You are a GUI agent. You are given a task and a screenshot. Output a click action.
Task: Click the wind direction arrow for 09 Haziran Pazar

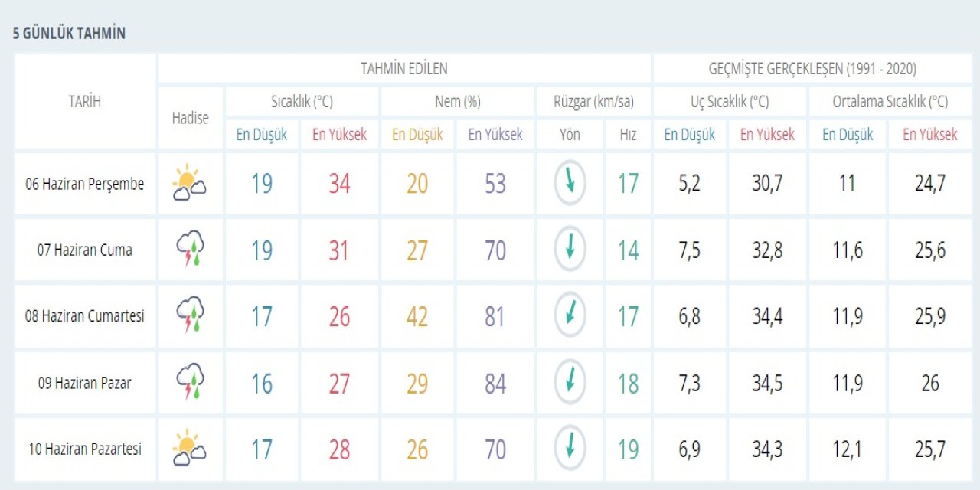click(x=570, y=383)
